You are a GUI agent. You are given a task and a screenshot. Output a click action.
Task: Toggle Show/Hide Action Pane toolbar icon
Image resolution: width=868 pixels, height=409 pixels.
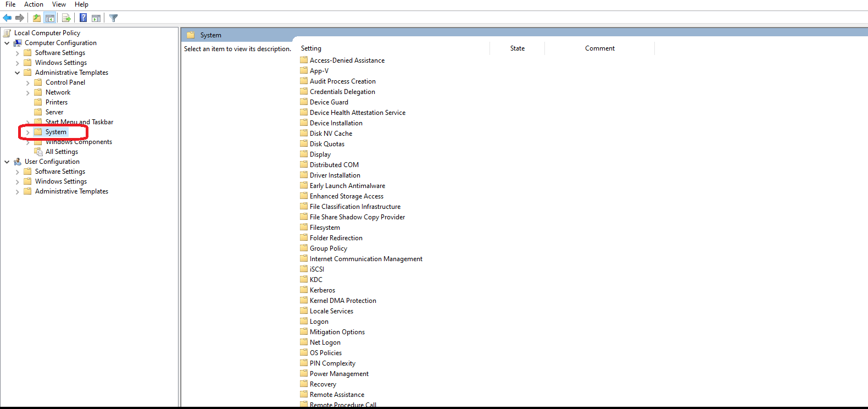pos(96,18)
